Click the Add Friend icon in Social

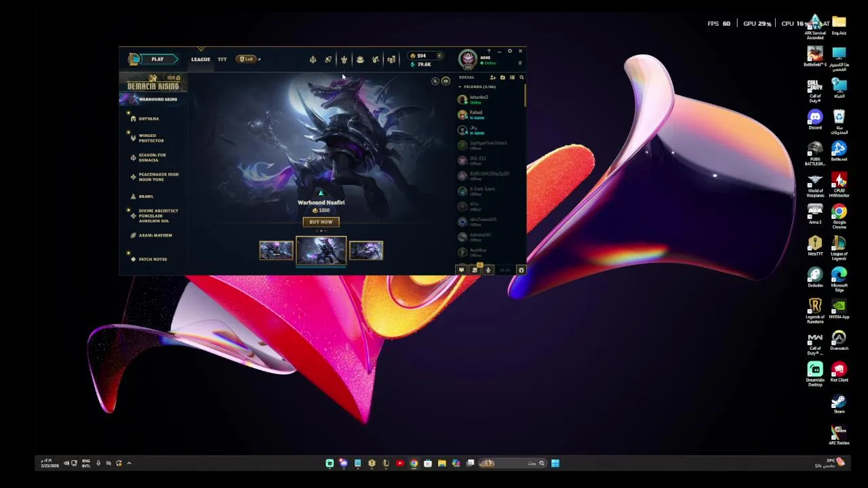493,77
